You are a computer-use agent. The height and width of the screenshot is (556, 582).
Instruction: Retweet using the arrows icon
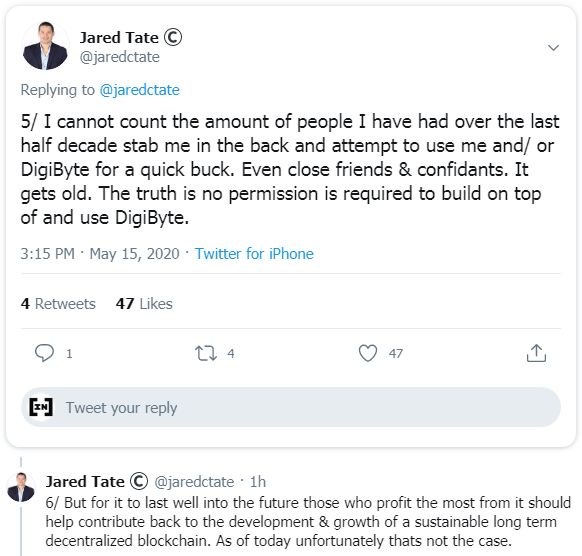(206, 353)
